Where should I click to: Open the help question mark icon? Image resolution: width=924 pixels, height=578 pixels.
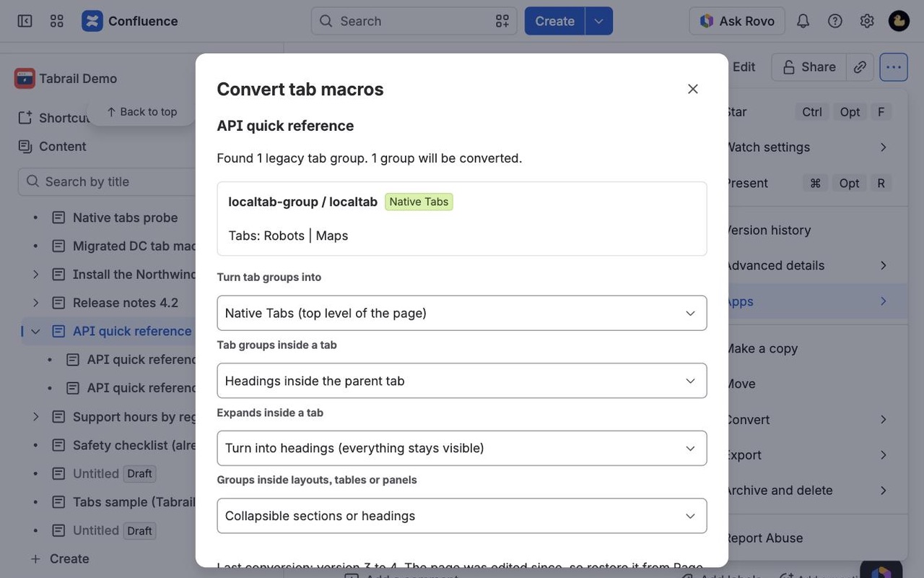tap(835, 21)
